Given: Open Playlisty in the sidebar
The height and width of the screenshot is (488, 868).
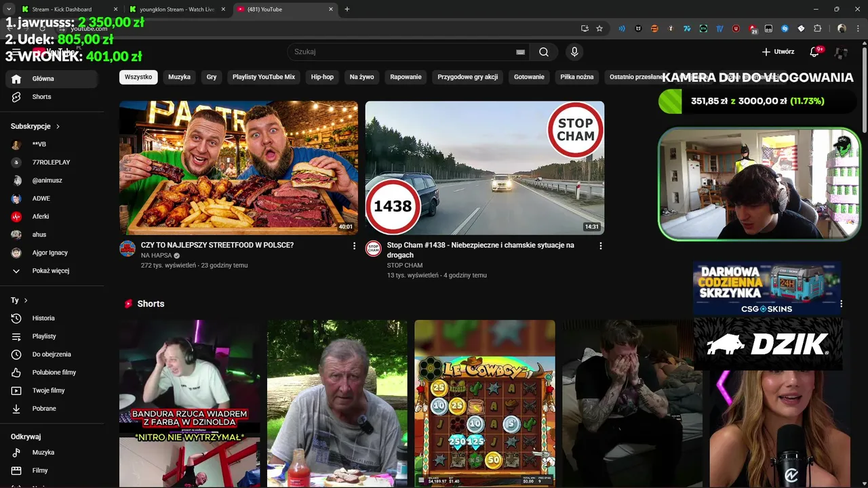Looking at the screenshot, I should coord(53,336).
